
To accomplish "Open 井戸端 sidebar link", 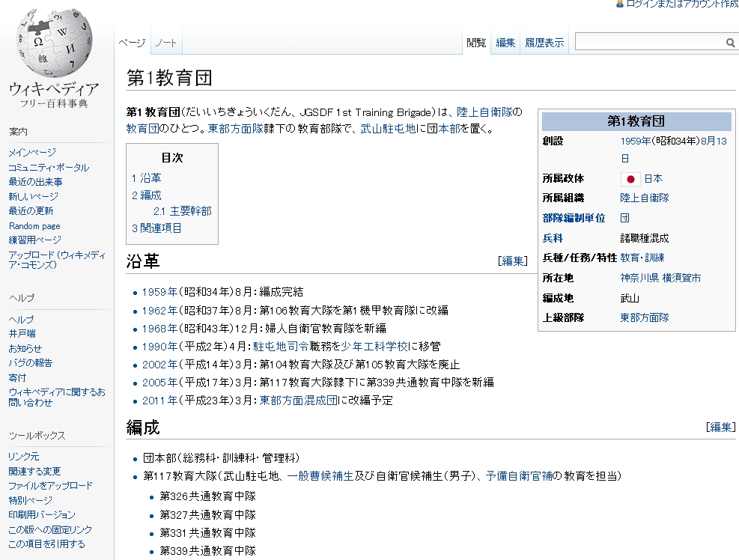I will (x=22, y=334).
